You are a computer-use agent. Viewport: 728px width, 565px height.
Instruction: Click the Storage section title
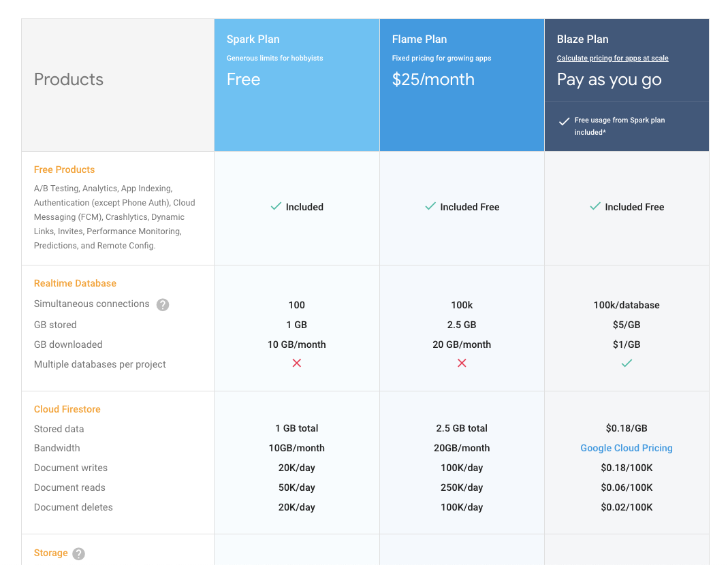(x=50, y=553)
